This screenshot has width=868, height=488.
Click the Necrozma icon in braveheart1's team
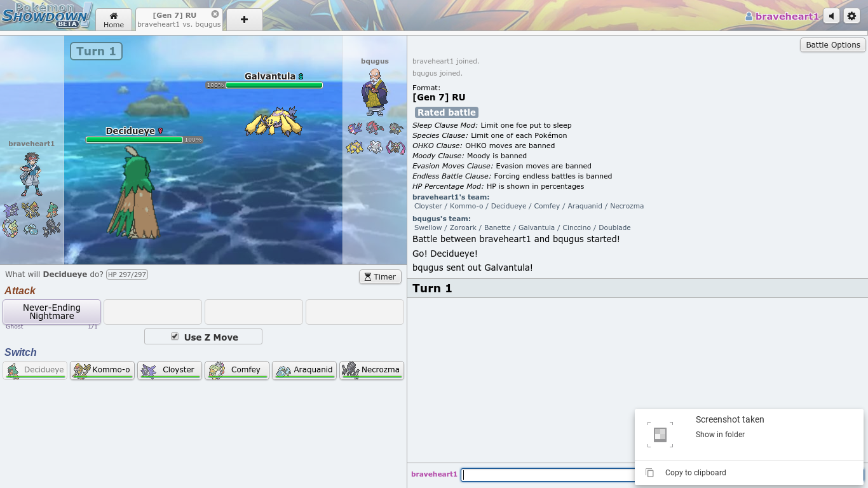point(52,228)
